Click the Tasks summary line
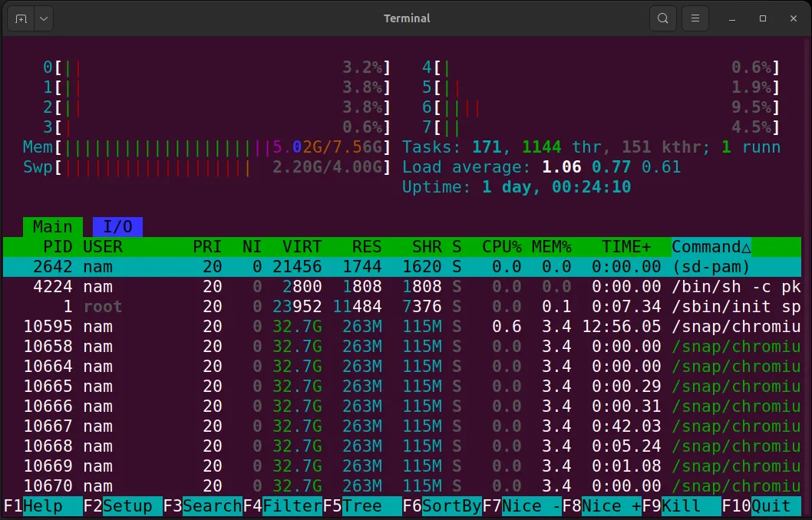Screen dimensions: 812x520 [x=592, y=147]
